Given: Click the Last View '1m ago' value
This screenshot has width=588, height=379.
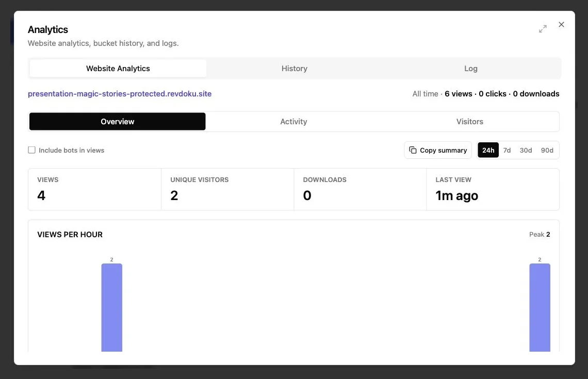Looking at the screenshot, I should click(456, 195).
